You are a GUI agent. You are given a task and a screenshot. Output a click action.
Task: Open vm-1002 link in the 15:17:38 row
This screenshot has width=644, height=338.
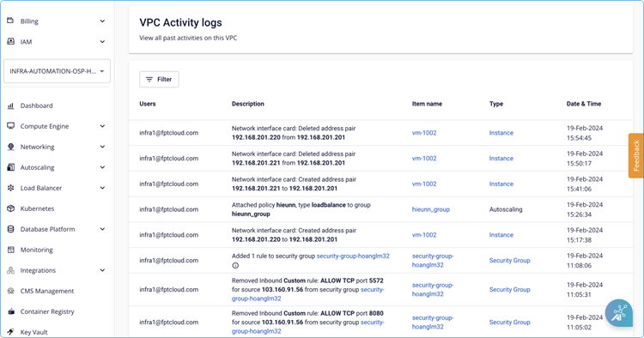pos(424,235)
